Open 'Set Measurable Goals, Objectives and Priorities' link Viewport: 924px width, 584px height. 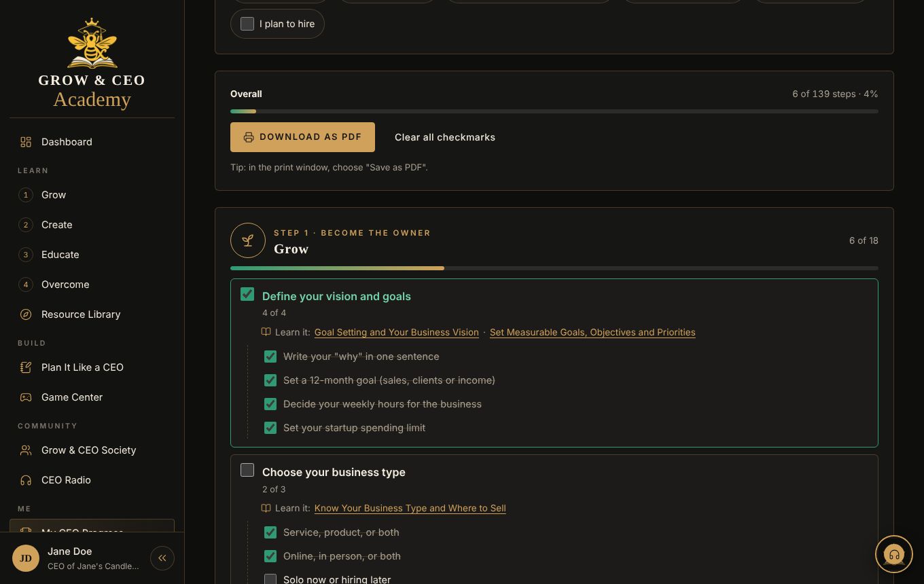click(592, 332)
